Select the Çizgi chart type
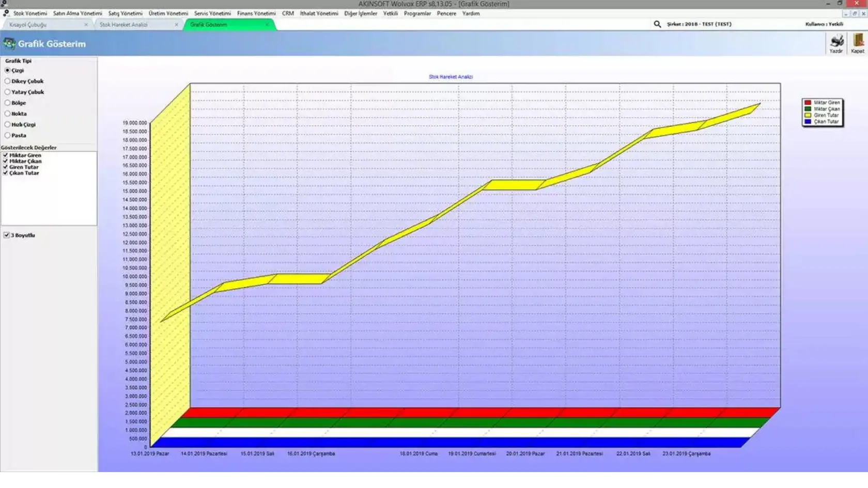The height and width of the screenshot is (488, 868). (8, 70)
